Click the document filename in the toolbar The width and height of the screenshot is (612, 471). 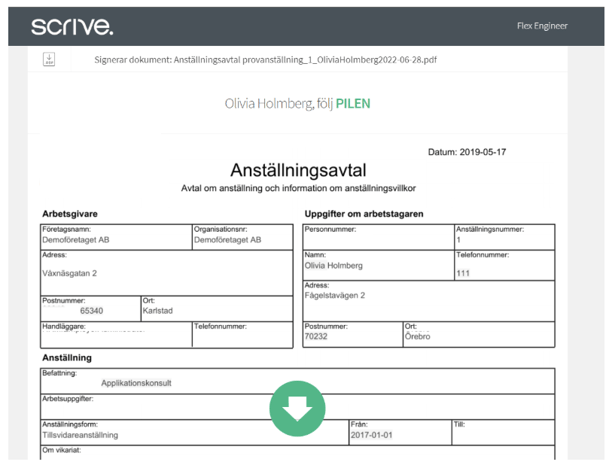coord(265,60)
